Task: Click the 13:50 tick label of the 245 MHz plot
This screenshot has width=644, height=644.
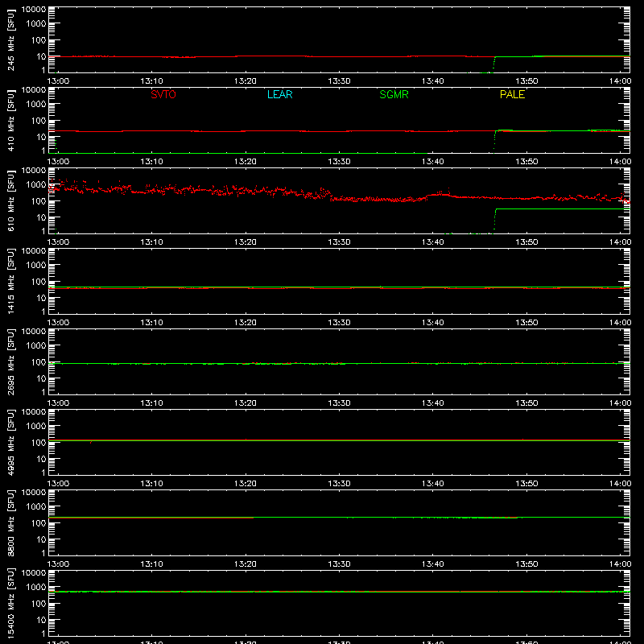Action: coord(526,81)
